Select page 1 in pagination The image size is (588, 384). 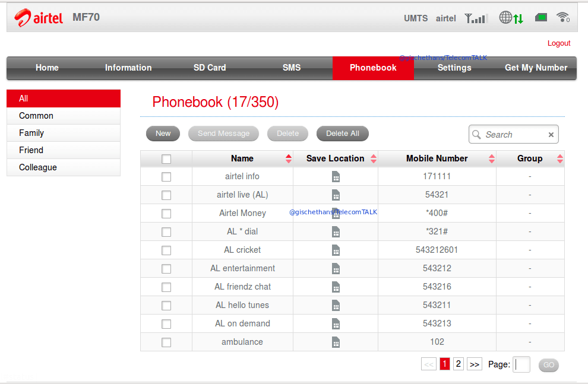point(445,364)
